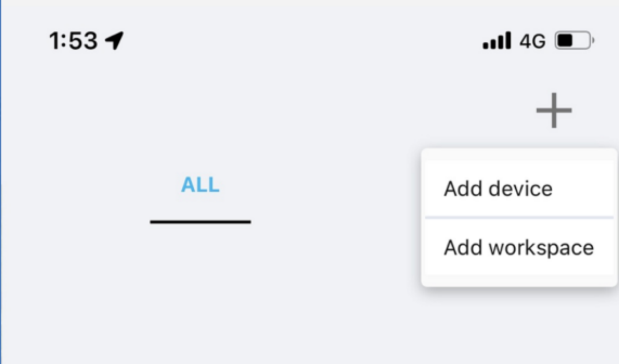Screen dimensions: 619x364
Task: Click the blank bottom padding of the popup menu
Action: coord(519,281)
